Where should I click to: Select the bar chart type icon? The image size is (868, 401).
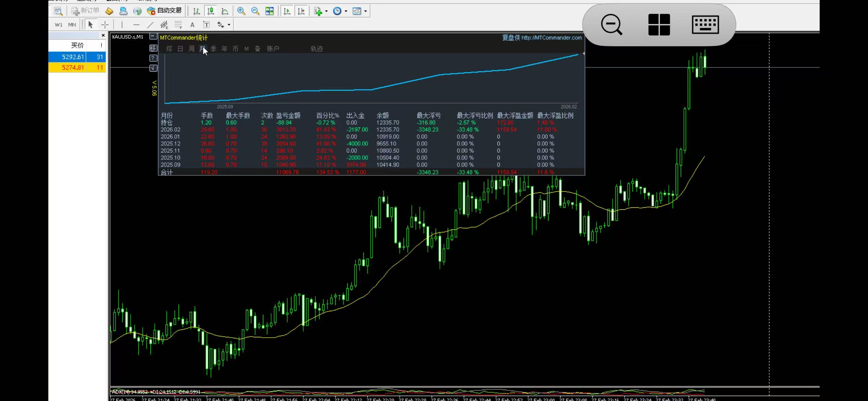(196, 11)
